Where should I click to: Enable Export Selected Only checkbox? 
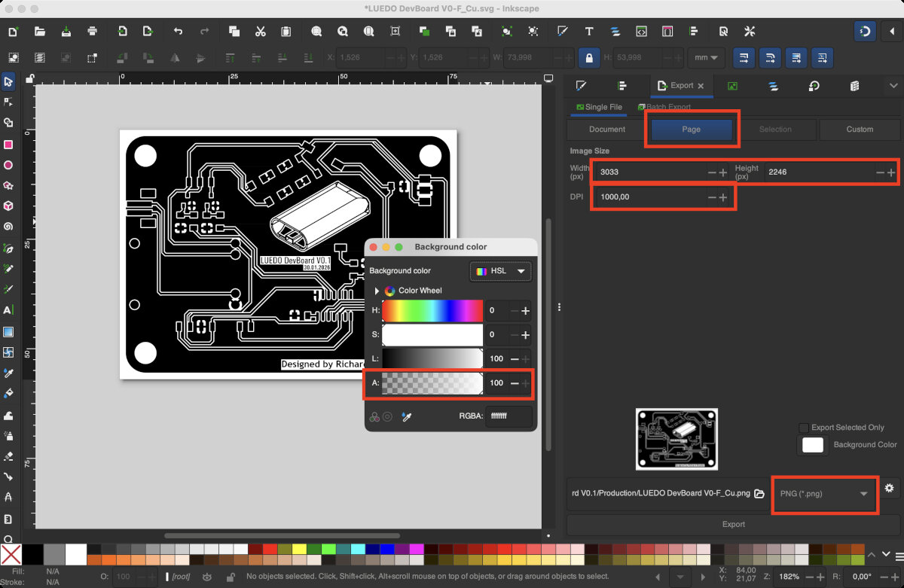(x=804, y=428)
